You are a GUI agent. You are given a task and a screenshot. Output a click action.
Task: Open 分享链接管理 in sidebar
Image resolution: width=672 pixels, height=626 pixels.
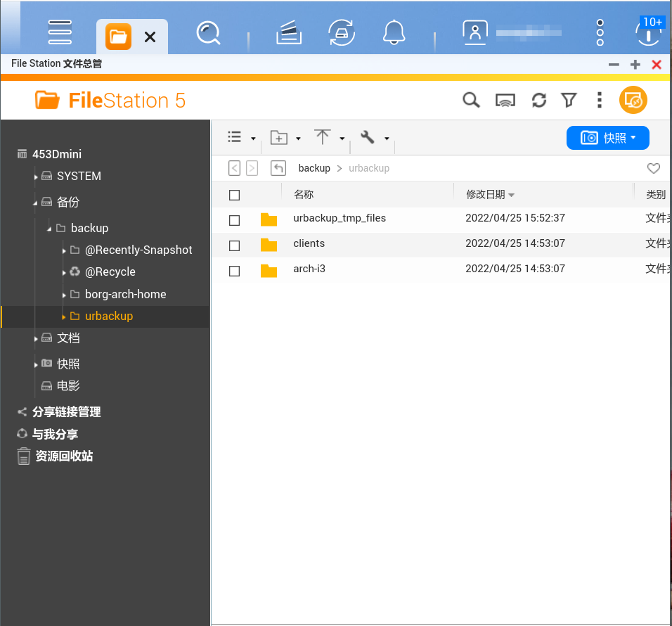66,412
